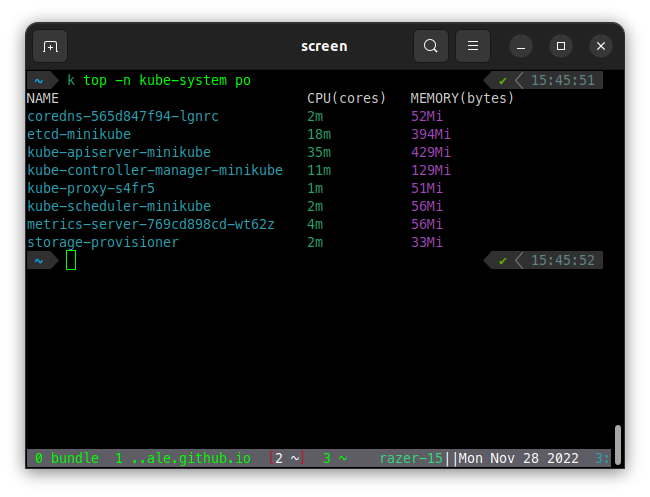
Task: Open a new terminal tab
Action: [51, 46]
